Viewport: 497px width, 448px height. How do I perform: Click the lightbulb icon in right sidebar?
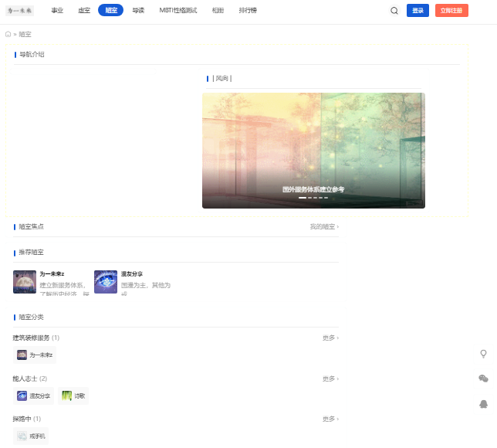[x=483, y=354]
